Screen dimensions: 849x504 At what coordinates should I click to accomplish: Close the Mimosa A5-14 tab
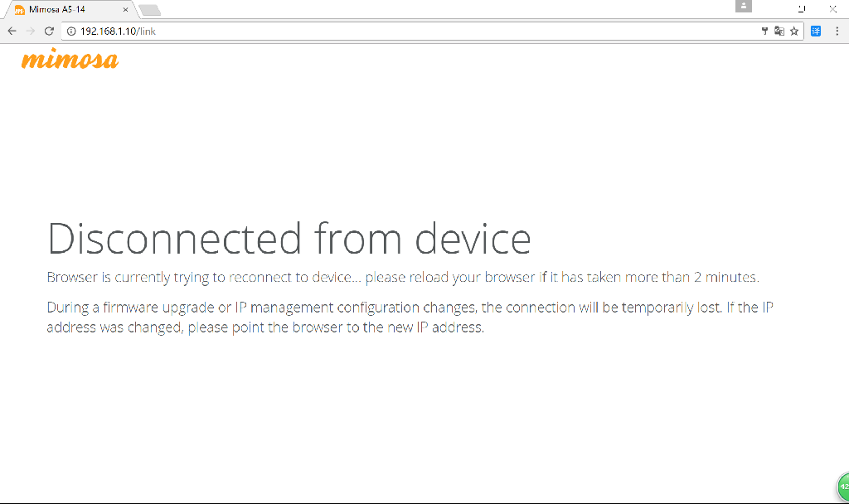(x=126, y=10)
